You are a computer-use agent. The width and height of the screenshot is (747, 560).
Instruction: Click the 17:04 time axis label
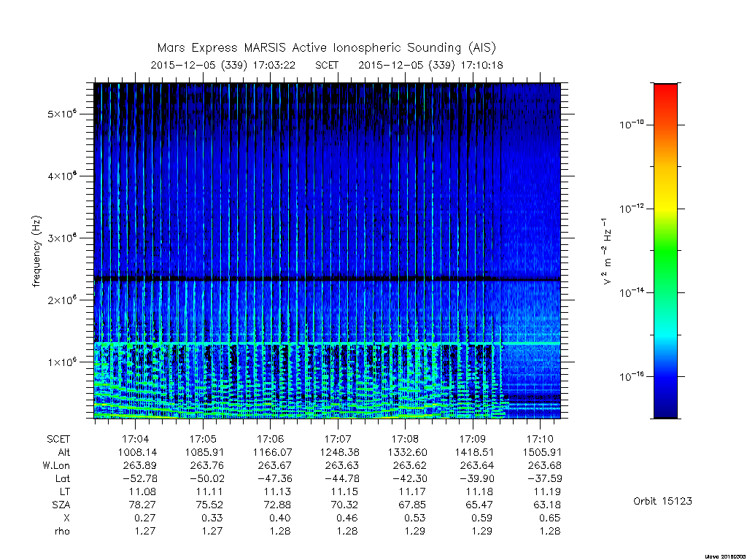(x=136, y=439)
